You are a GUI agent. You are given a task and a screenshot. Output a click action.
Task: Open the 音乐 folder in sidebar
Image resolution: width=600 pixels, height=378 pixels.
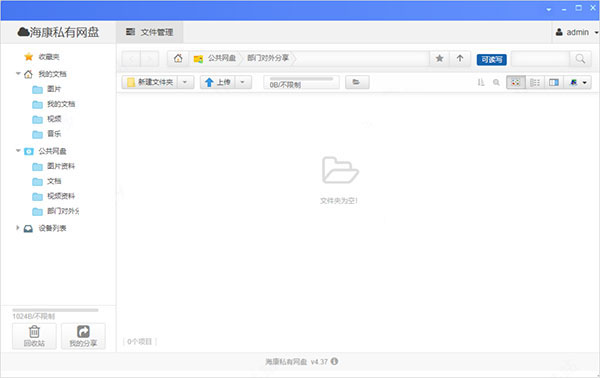coord(54,134)
